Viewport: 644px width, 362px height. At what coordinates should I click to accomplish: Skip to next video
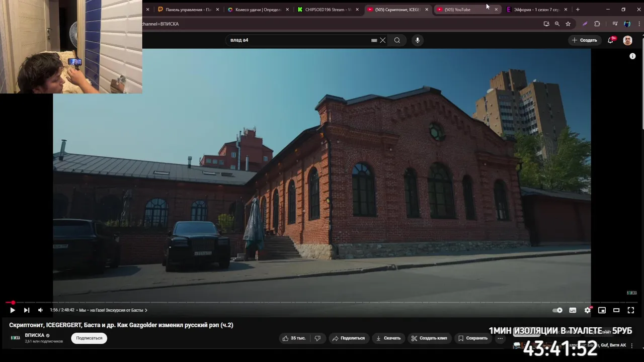pyautogui.click(x=27, y=310)
